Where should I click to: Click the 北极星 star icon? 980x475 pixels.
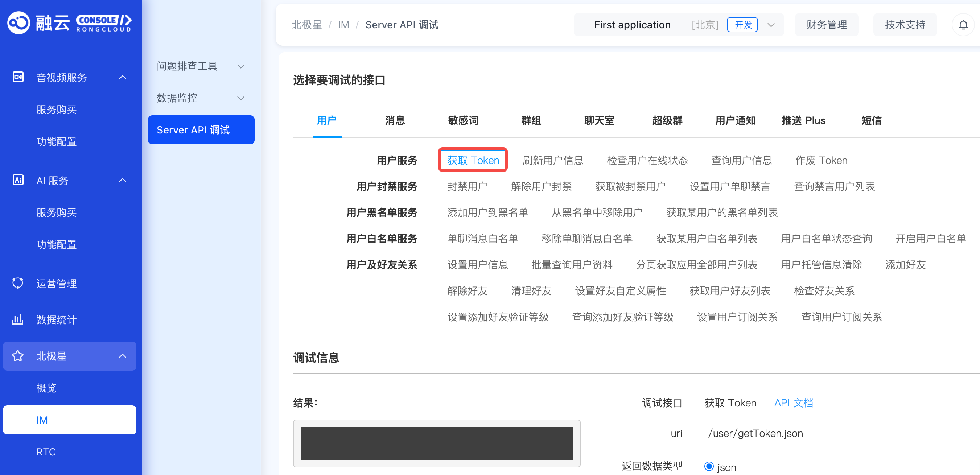pyautogui.click(x=18, y=356)
